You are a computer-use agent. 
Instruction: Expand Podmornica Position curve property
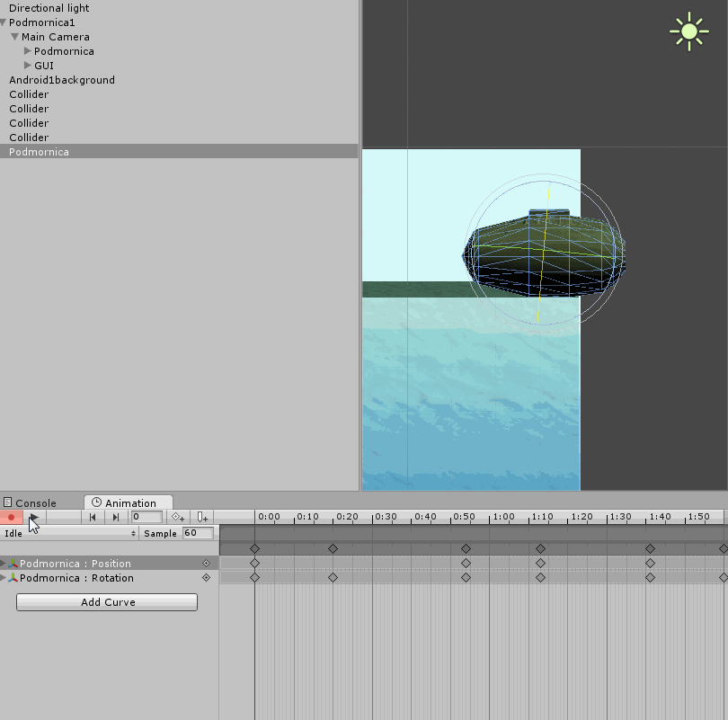4,563
